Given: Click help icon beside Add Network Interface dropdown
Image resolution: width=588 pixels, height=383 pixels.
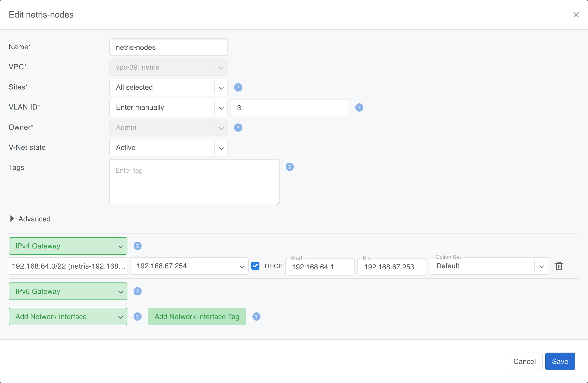Looking at the screenshot, I should pos(137,317).
